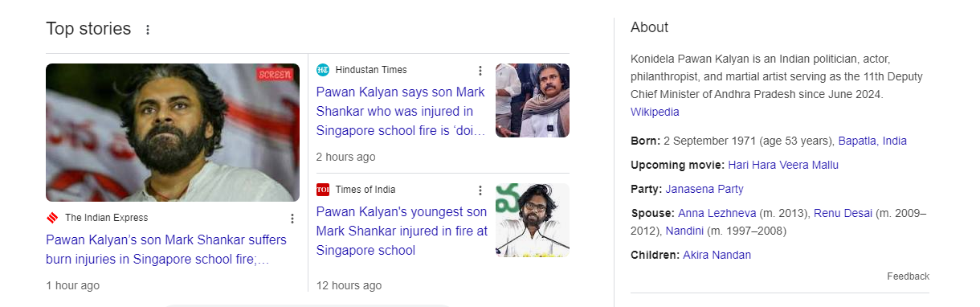Open the Wikipedia link in About
The image size is (980, 307).
(655, 112)
